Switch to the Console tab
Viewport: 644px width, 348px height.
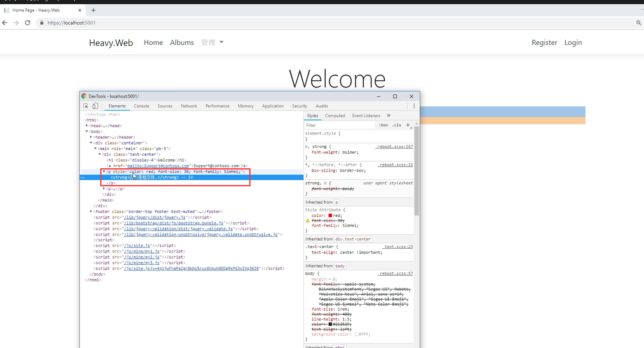[x=141, y=106]
